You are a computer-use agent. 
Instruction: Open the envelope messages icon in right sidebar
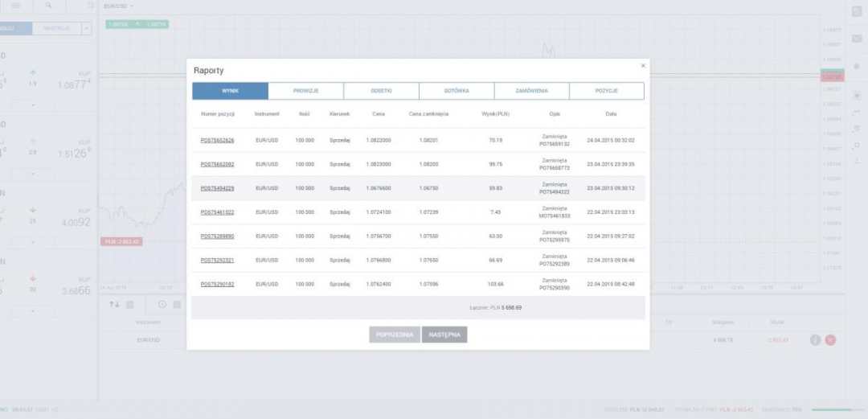(x=856, y=38)
